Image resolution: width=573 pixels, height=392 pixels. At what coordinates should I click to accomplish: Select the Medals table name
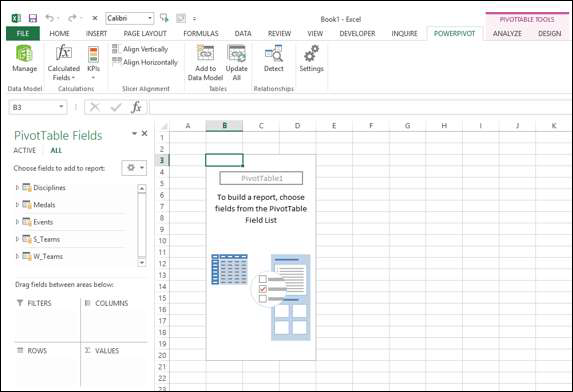[44, 205]
